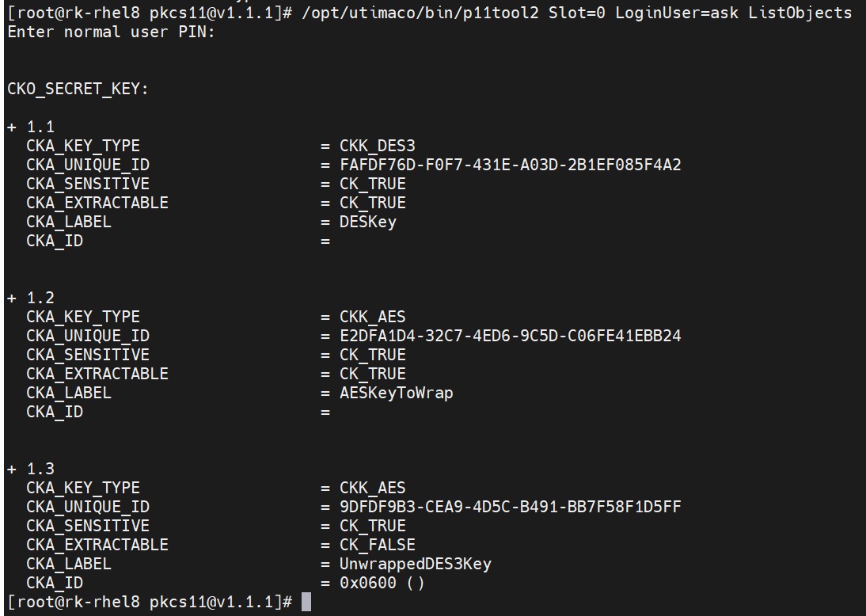Image resolution: width=866 pixels, height=616 pixels.
Task: Click the LoginUser=ask argument
Action: [677, 13]
